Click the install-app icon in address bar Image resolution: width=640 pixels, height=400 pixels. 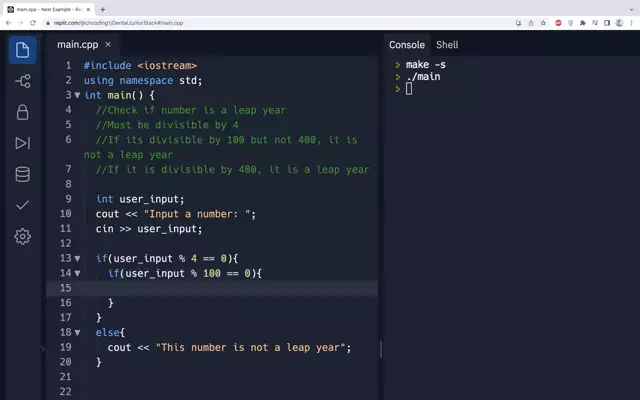point(519,23)
